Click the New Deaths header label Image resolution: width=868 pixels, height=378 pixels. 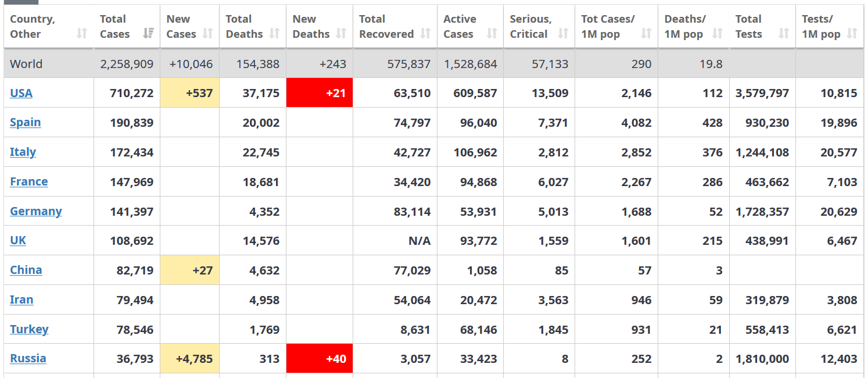click(x=311, y=27)
